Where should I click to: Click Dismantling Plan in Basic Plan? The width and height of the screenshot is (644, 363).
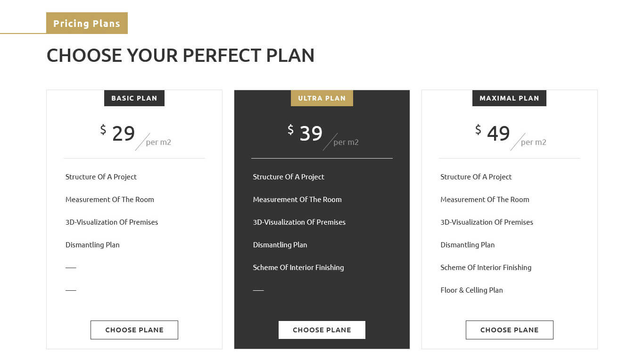click(x=92, y=245)
